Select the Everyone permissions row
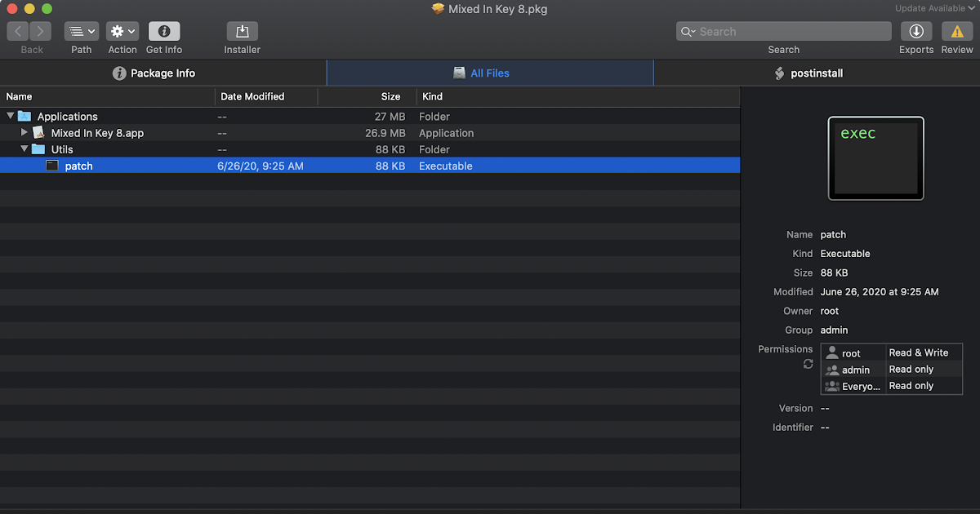Screen dimensions: 980x514 (x=892, y=386)
